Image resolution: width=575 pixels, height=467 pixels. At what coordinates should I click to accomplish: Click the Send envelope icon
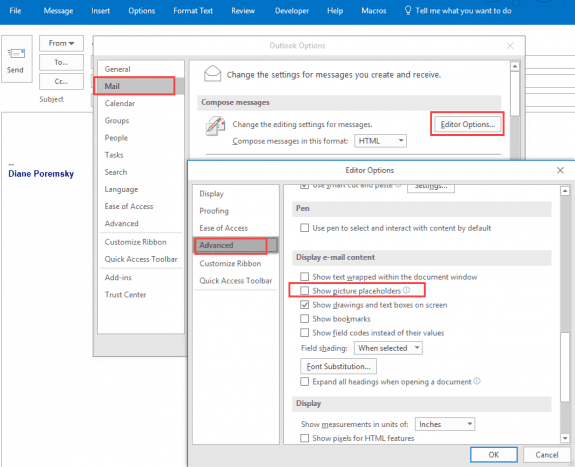[16, 54]
